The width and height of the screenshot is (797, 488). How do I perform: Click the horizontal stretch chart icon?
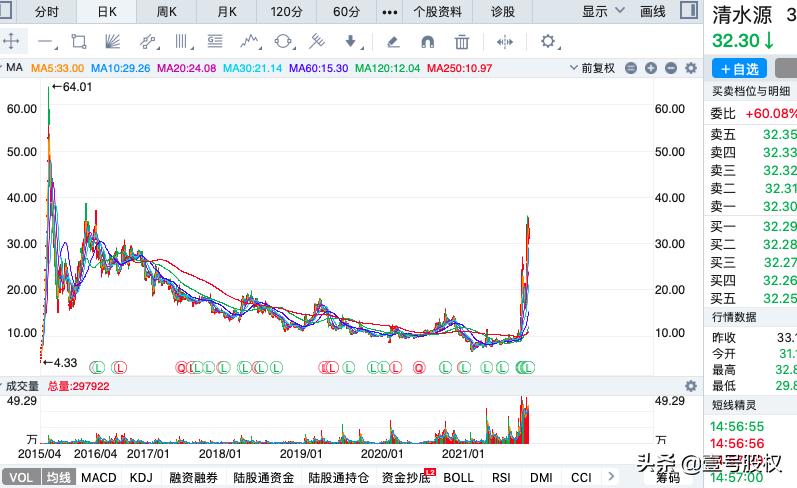point(505,42)
